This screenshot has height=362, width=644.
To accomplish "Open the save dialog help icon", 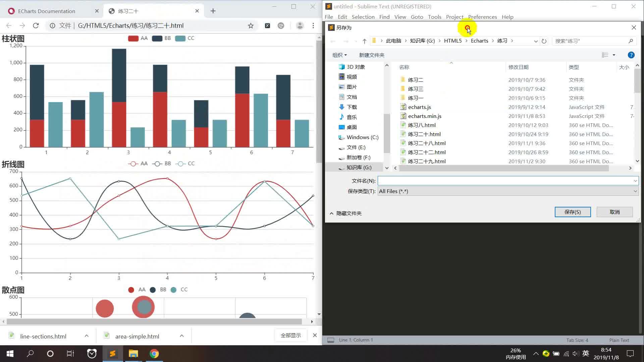I will 631,55.
